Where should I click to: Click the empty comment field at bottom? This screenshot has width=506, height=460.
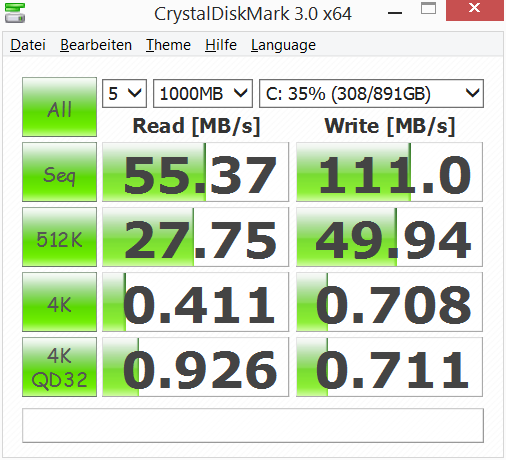point(253,425)
